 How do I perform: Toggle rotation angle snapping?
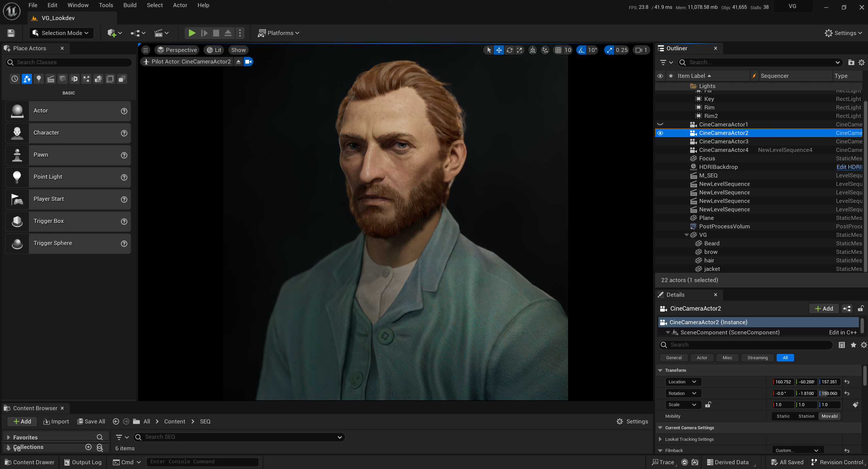pyautogui.click(x=581, y=50)
